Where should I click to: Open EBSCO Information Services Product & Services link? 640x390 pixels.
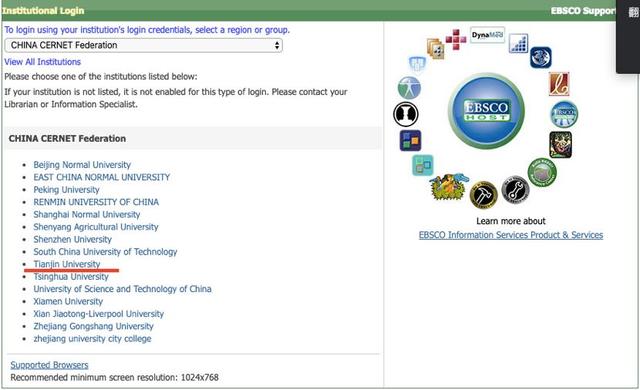tap(511, 235)
